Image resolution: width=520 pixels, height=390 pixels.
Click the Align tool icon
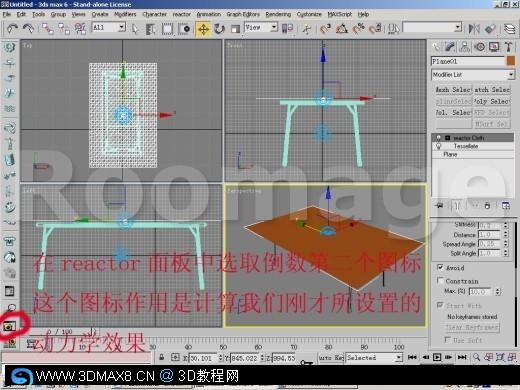490,29
